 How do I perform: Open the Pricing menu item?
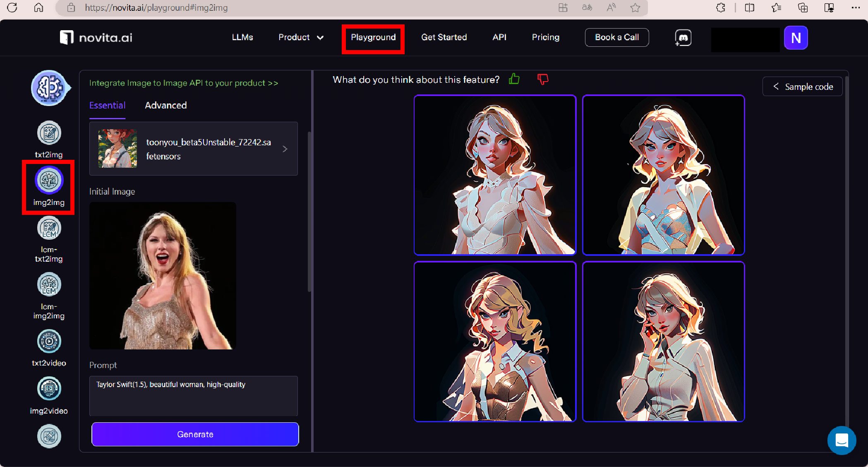pos(545,38)
